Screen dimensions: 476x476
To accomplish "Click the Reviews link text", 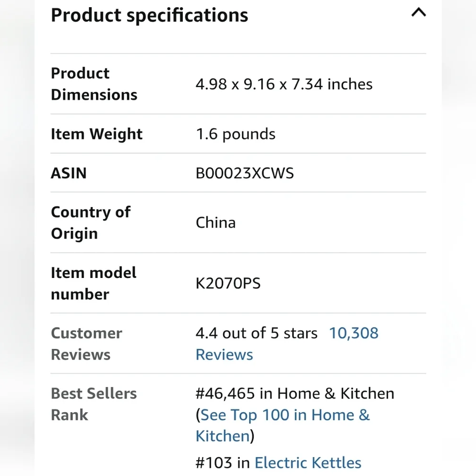I will coord(224,355).
